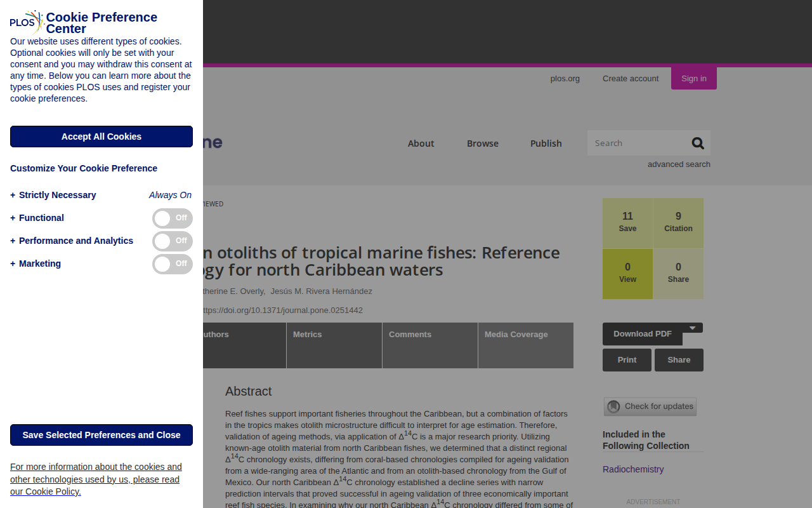The width and height of the screenshot is (812, 508).
Task: Click the PLOS logo in cookie panel
Action: point(27,22)
